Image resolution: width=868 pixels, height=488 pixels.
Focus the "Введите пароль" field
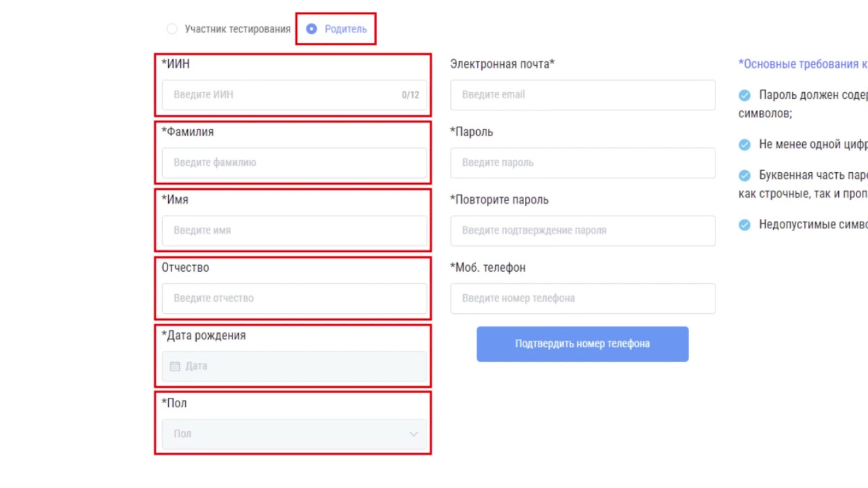point(582,163)
